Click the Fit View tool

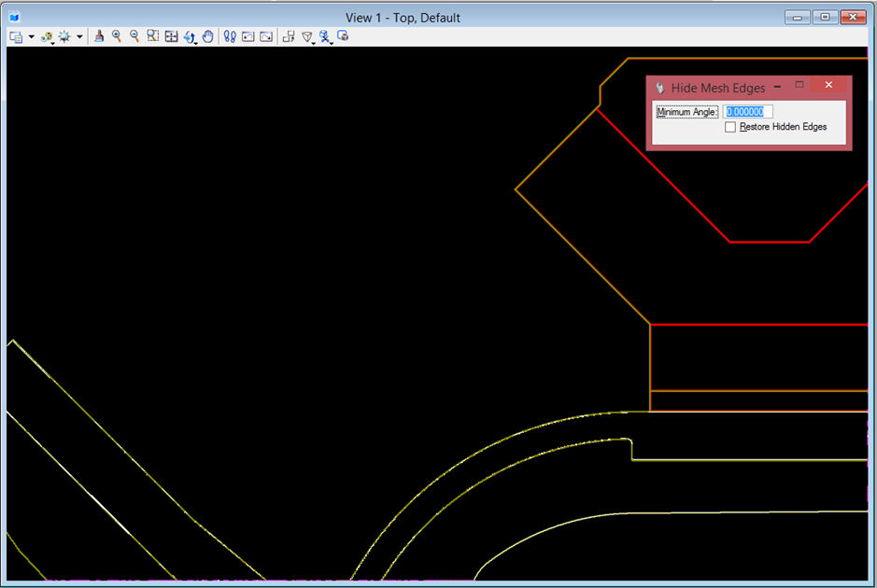click(171, 36)
